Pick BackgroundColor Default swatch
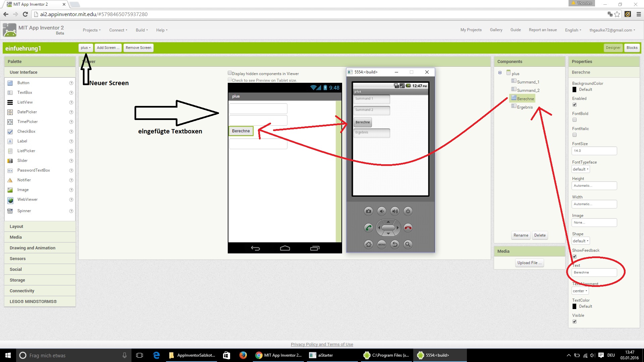The height and width of the screenshot is (362, 644). (574, 89)
